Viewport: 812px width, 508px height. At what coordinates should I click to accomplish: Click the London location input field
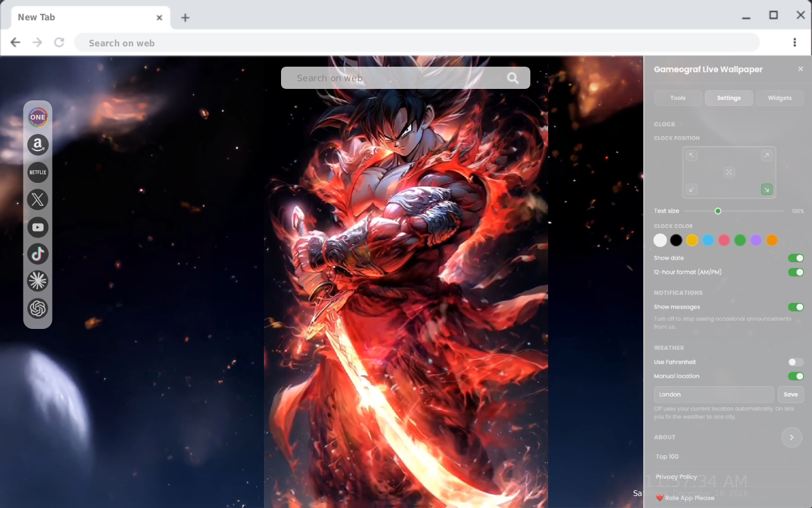coord(714,394)
